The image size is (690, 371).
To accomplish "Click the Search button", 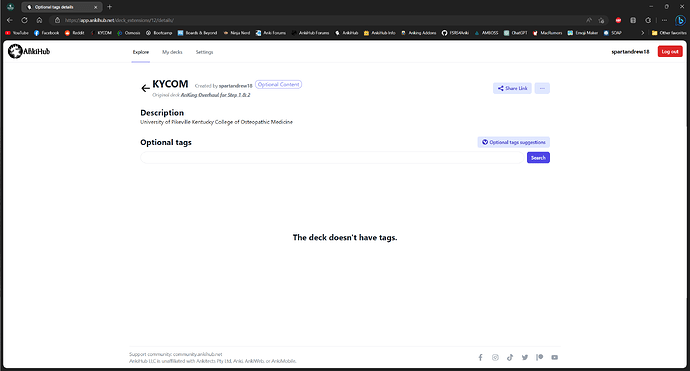I will click(538, 158).
